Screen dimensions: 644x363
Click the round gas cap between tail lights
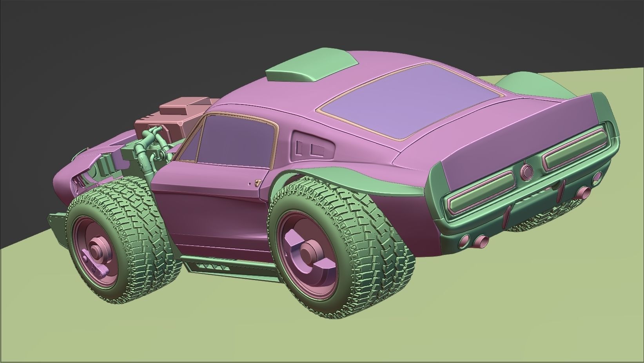(x=527, y=171)
